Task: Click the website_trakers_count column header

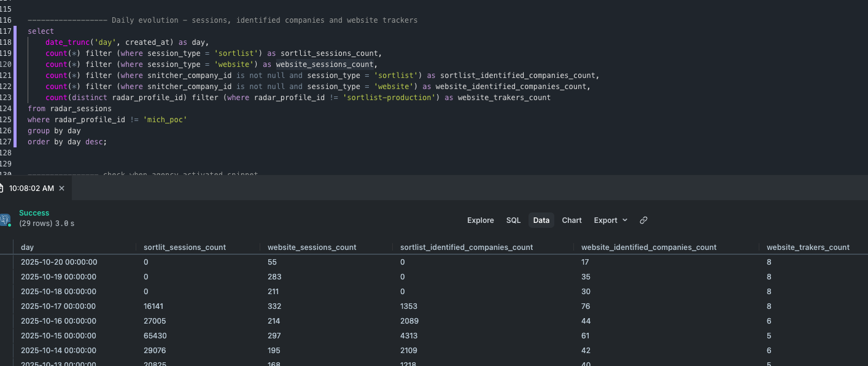Action: pos(808,247)
